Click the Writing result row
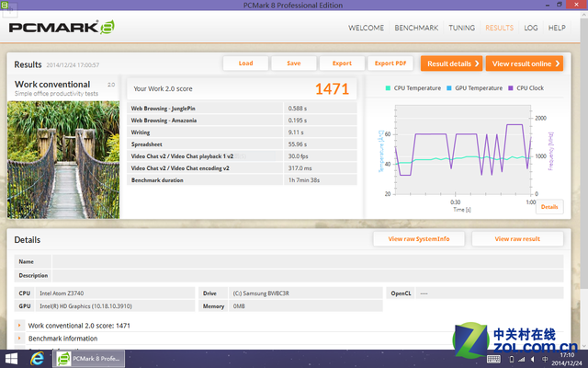This screenshot has height=368, width=588. 242,132
